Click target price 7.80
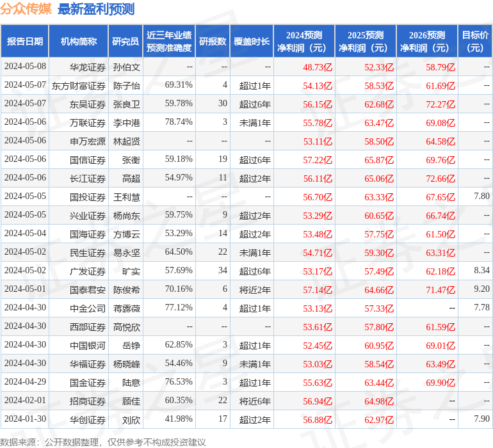Image resolution: width=493 pixels, height=448 pixels. pyautogui.click(x=481, y=196)
